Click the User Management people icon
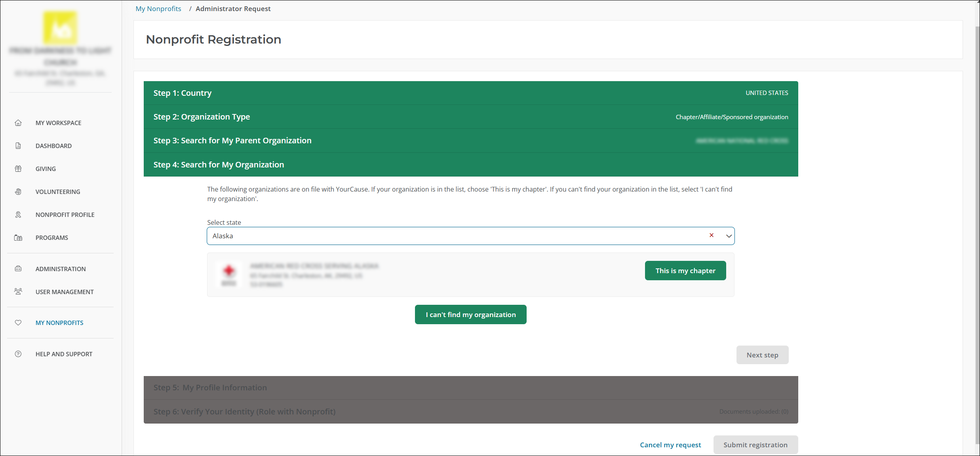Image resolution: width=980 pixels, height=456 pixels. point(18,292)
